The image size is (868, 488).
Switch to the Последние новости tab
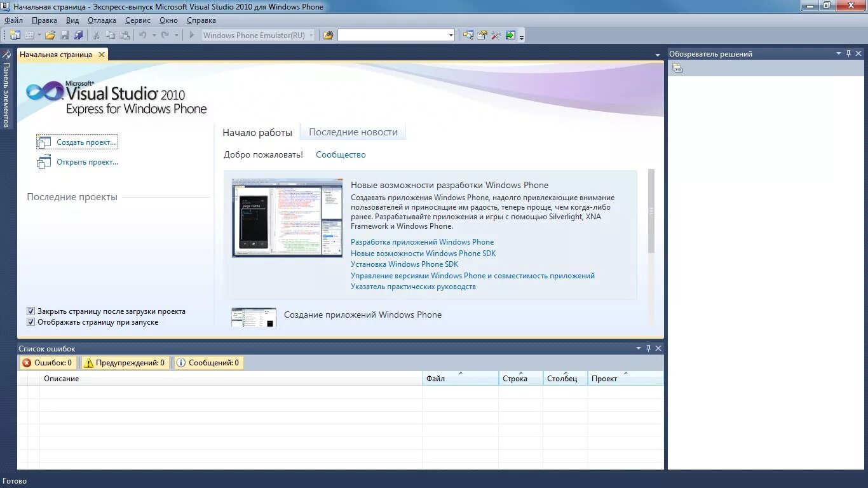[353, 132]
